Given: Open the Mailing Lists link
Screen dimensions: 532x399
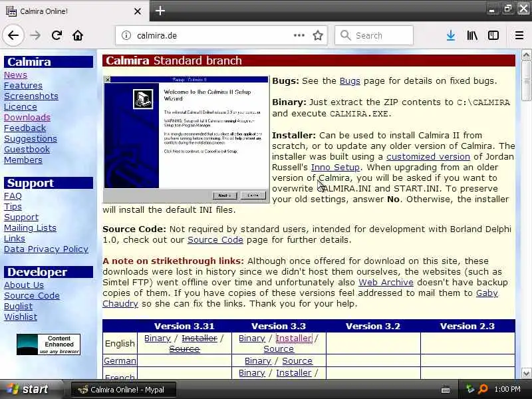Looking at the screenshot, I should coord(30,228).
